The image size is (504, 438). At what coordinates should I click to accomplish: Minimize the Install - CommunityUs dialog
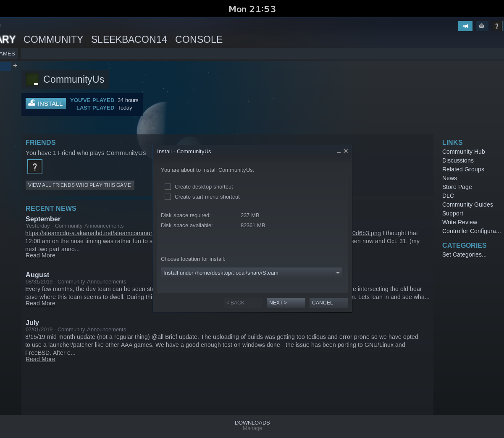click(x=339, y=152)
